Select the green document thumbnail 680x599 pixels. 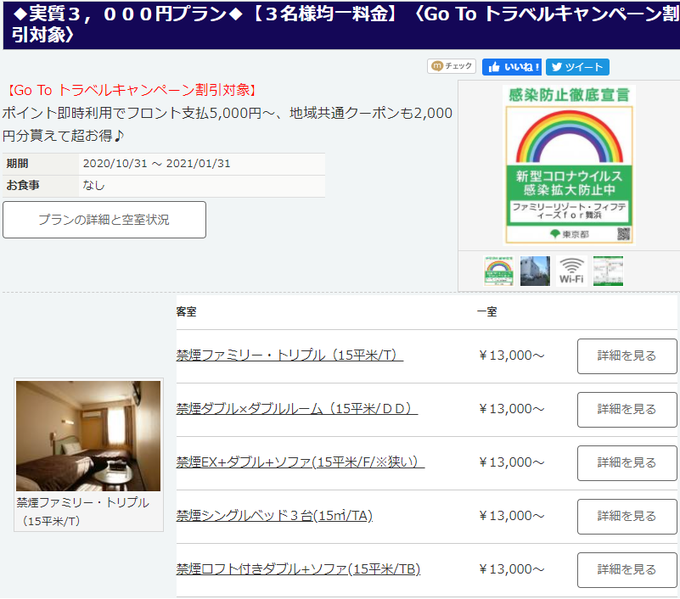coord(608,271)
